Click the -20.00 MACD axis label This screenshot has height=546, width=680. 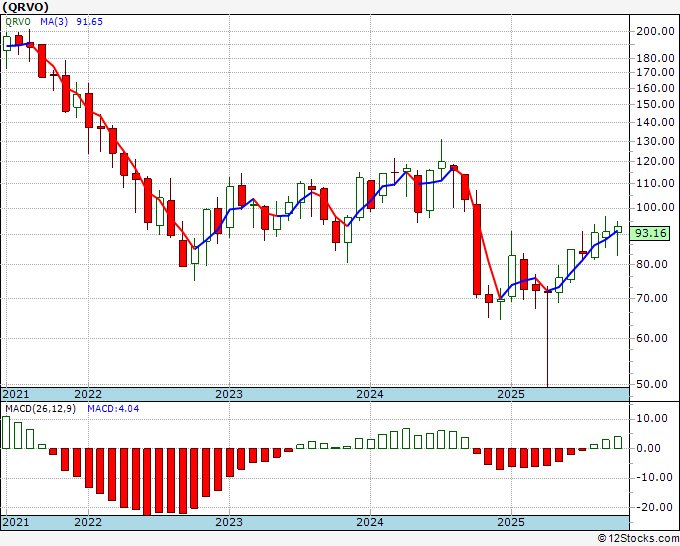(652, 507)
